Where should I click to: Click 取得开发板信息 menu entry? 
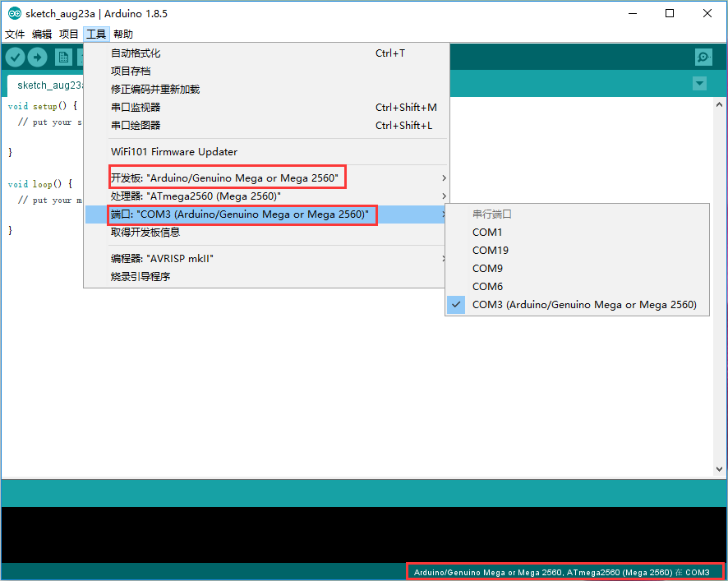pyautogui.click(x=266, y=233)
